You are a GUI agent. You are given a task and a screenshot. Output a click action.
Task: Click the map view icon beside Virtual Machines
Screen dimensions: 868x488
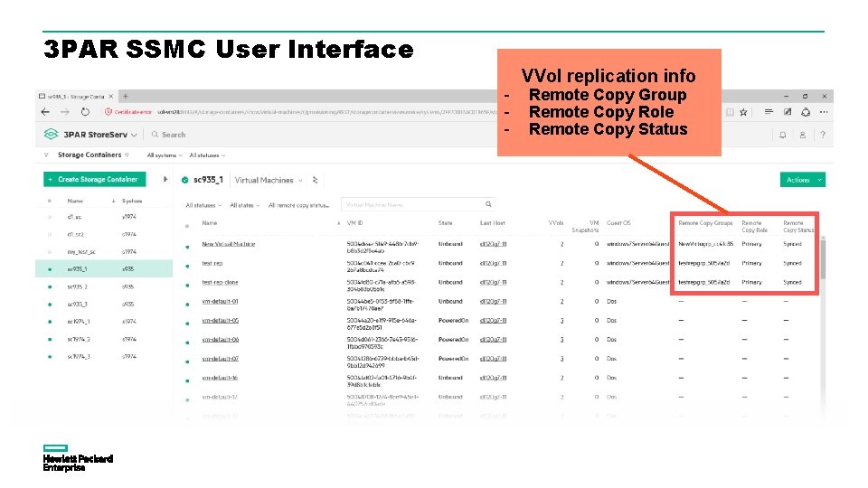315,180
